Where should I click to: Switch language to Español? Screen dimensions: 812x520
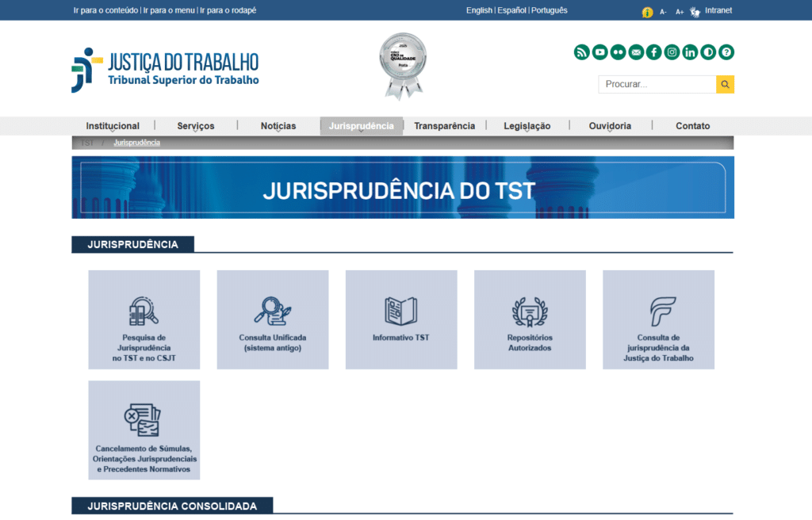(511, 10)
